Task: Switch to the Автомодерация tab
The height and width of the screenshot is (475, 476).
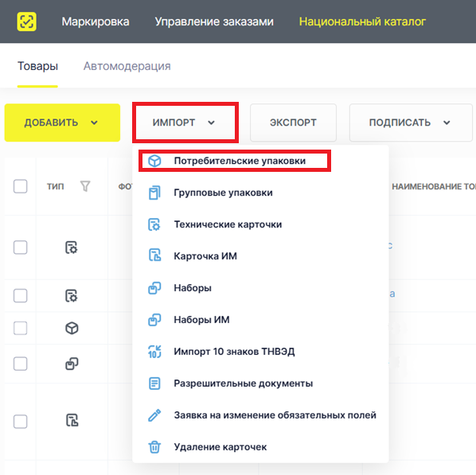Action: click(x=127, y=66)
